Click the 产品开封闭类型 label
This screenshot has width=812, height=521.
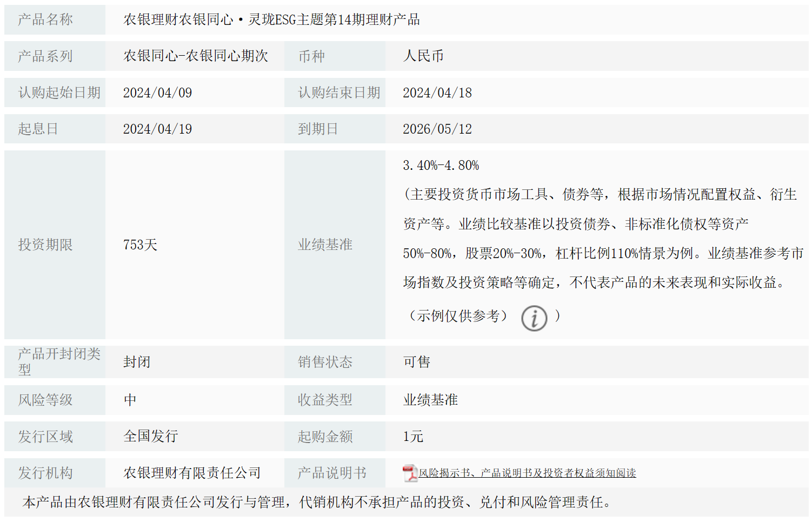[x=59, y=362]
